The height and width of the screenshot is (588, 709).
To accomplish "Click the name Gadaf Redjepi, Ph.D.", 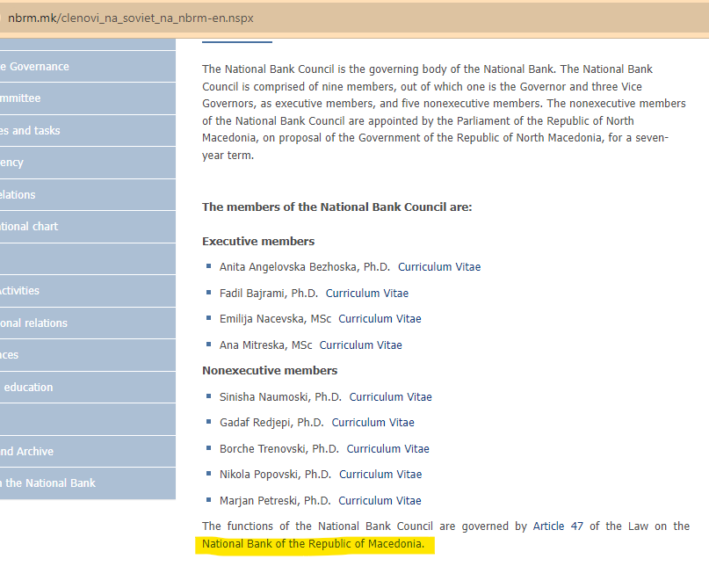I will click(271, 423).
